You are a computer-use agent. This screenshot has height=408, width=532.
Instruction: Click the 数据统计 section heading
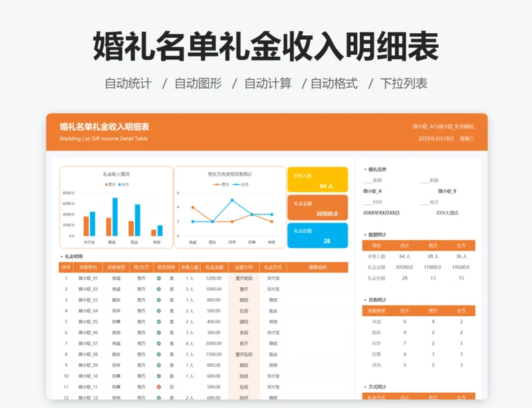[x=377, y=234]
